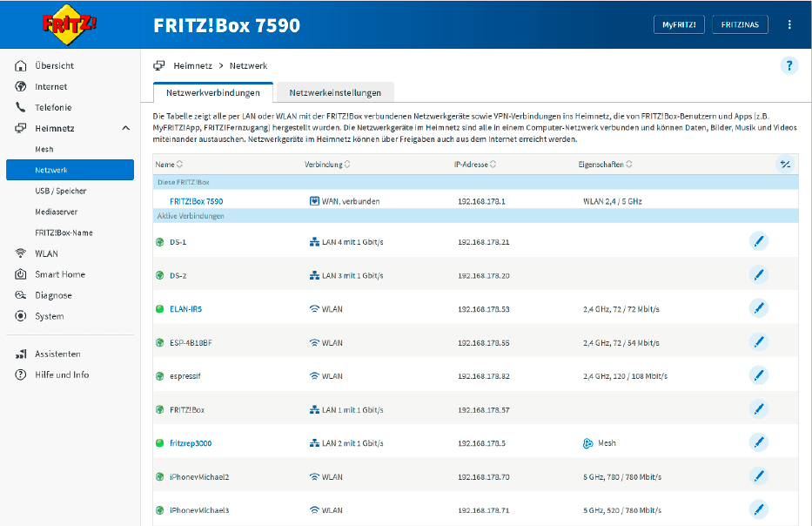Click IP address 192.168.178.1
Viewport: 812px width, 526px height.
tap(481, 201)
